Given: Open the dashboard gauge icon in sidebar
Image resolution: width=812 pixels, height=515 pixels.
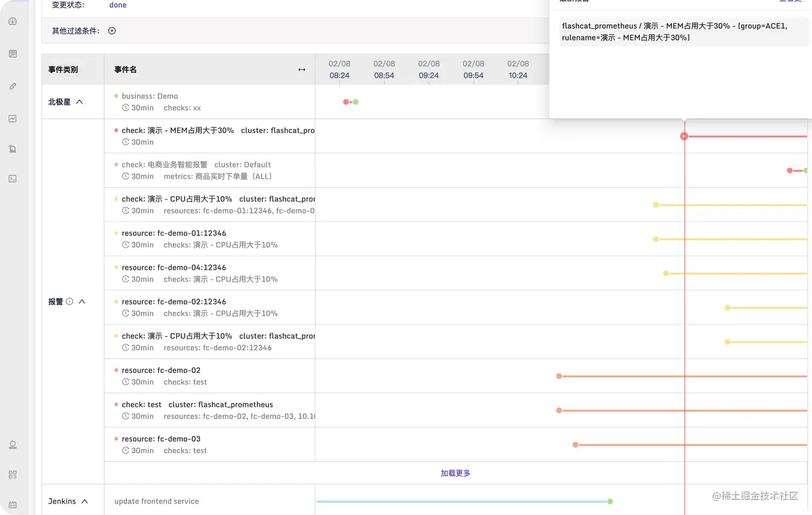Looking at the screenshot, I should click(13, 21).
